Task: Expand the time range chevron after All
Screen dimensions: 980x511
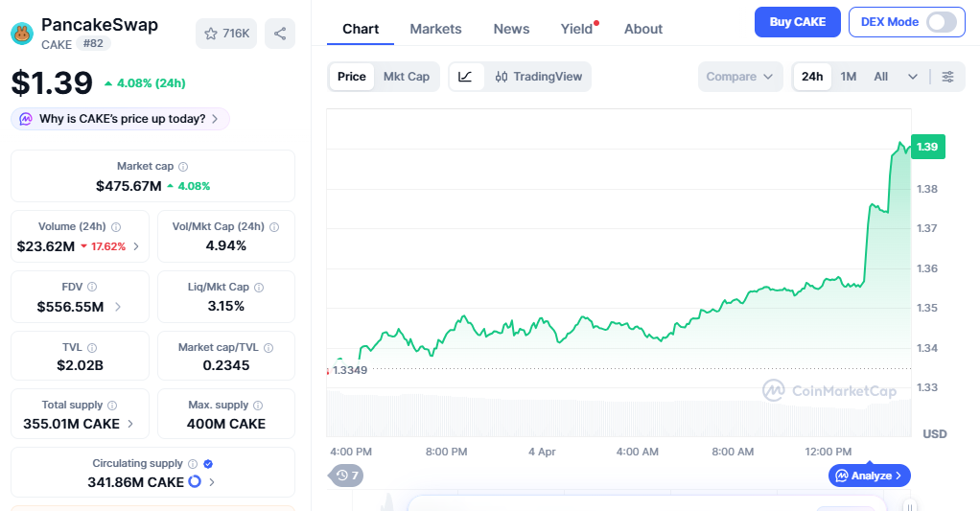Action: click(x=913, y=77)
